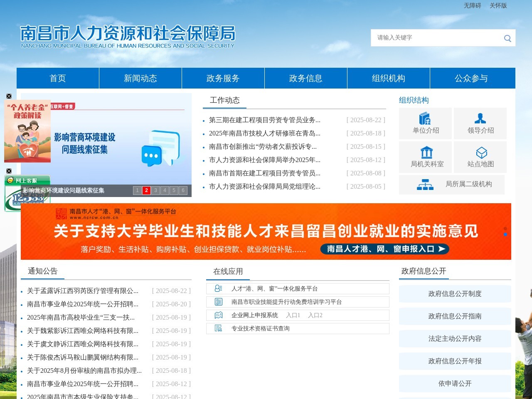Open 政府信息公开指南 section
The image size is (532, 399).
pos(455,316)
